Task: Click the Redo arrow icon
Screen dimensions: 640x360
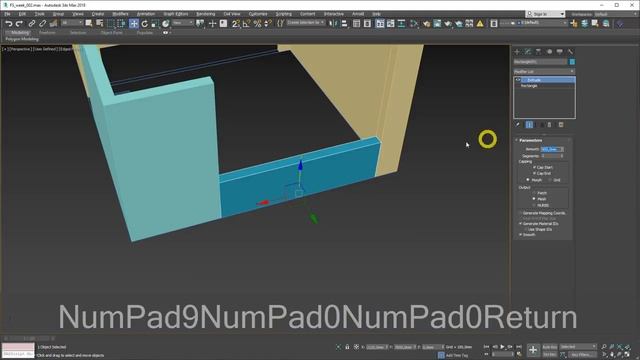Action: pos(19,24)
